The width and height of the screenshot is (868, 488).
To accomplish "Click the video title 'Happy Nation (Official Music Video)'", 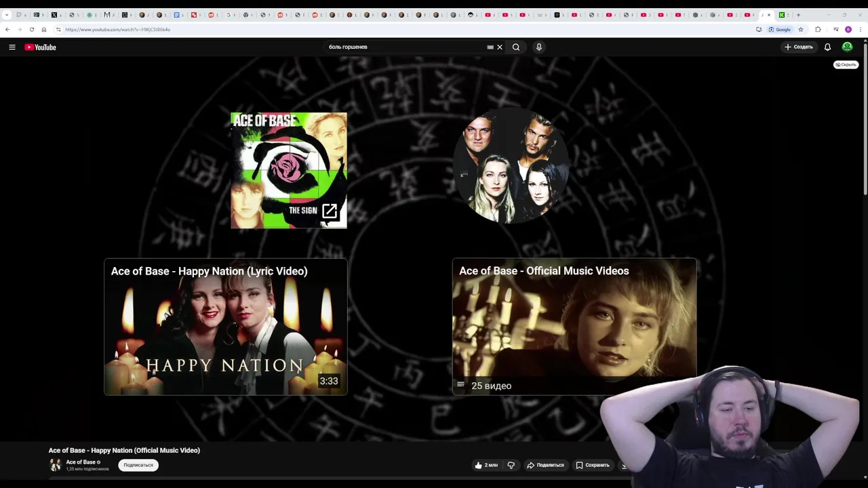I will point(124,450).
